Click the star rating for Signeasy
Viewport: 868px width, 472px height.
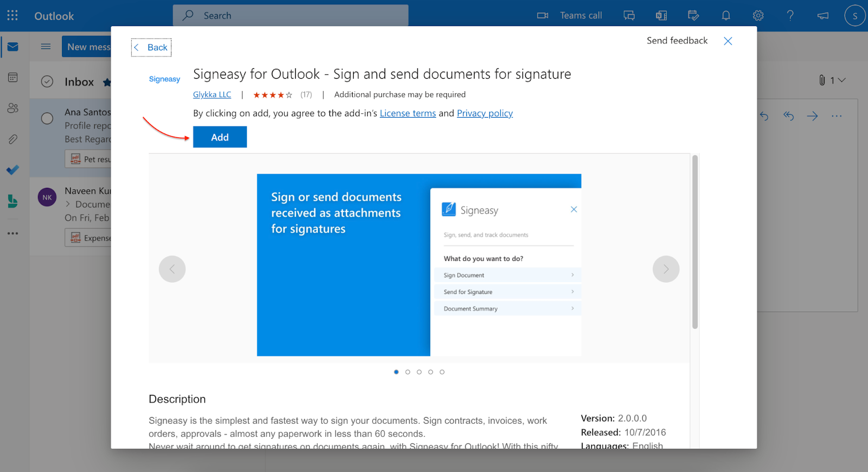pos(272,95)
